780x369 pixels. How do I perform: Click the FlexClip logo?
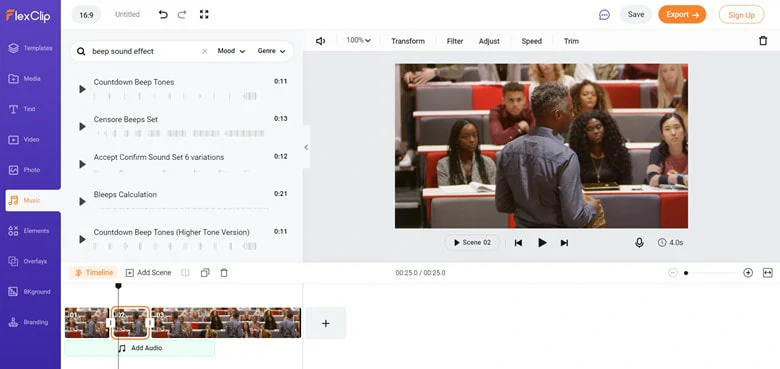[28, 15]
